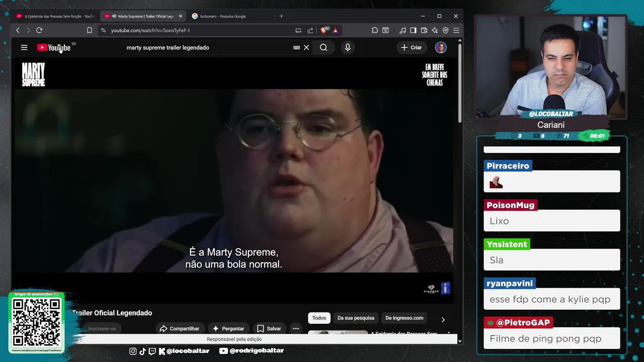Viewport: 644px width, 362px height.
Task: Open the YouTube hamburger guide menu
Action: (24, 47)
